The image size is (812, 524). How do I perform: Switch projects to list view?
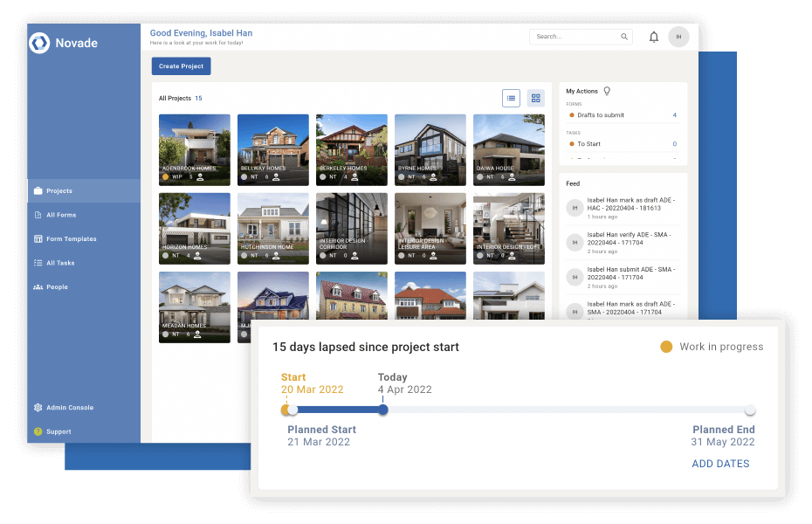(511, 98)
